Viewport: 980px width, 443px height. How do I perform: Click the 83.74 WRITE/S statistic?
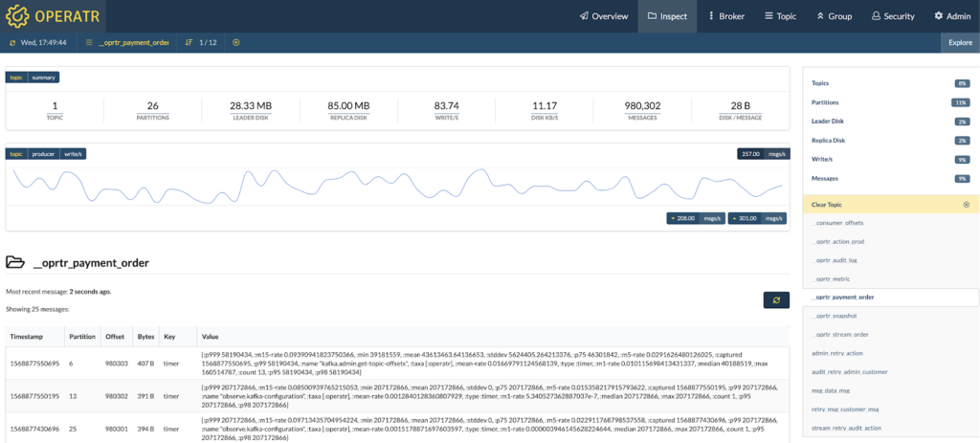(x=446, y=110)
